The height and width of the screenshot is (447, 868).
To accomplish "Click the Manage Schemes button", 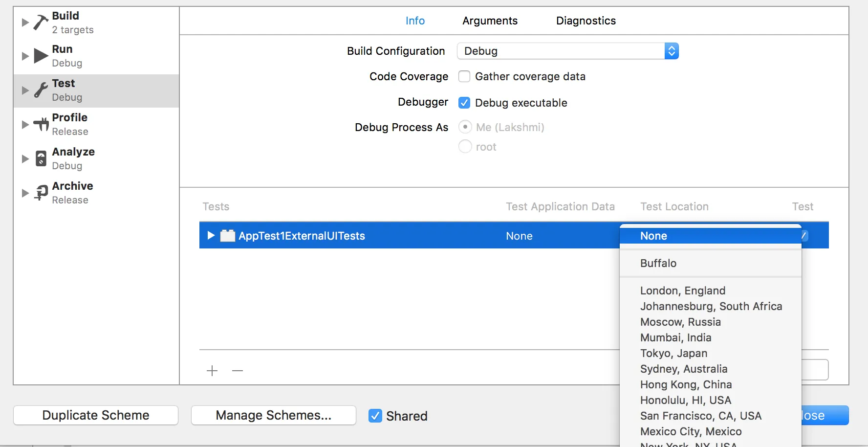I will point(273,415).
